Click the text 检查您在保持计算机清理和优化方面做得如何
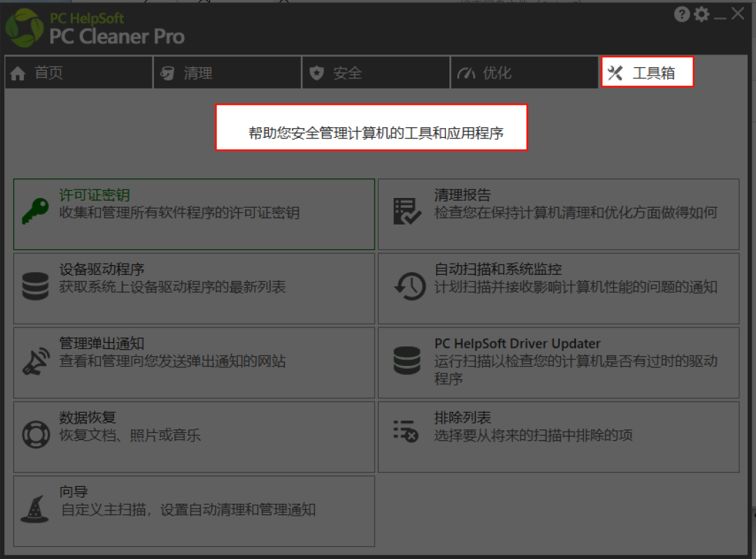756x559 pixels. [x=575, y=213]
